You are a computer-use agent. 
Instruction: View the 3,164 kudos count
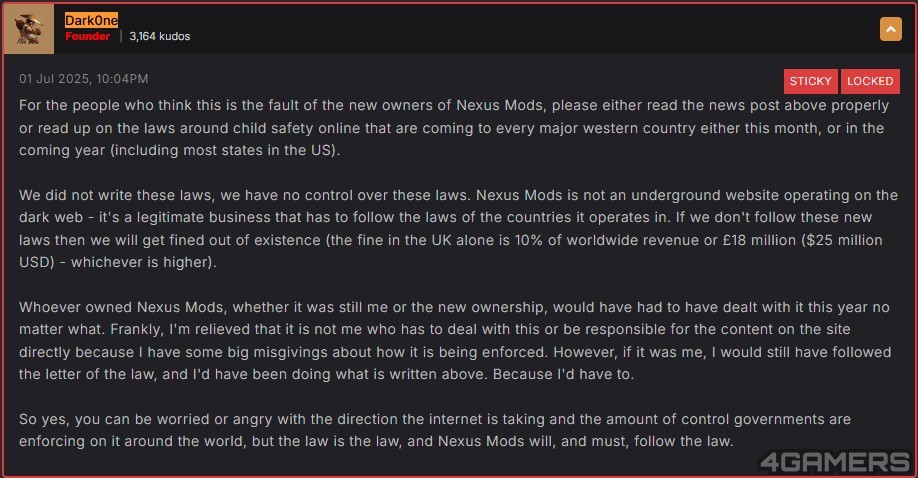point(159,36)
